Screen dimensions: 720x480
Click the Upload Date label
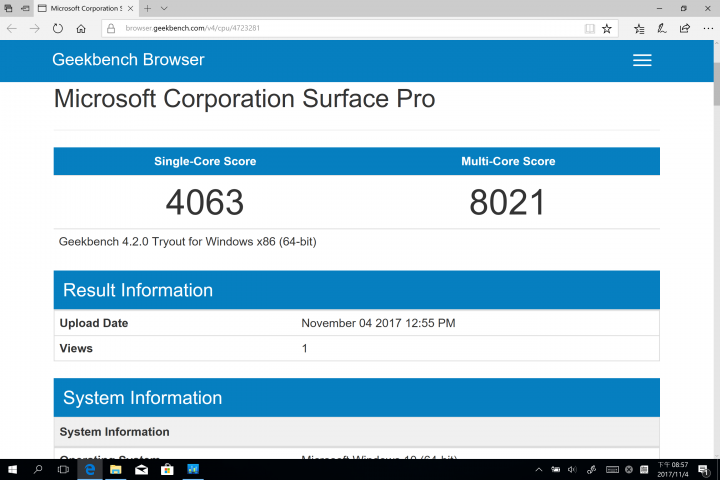(94, 323)
